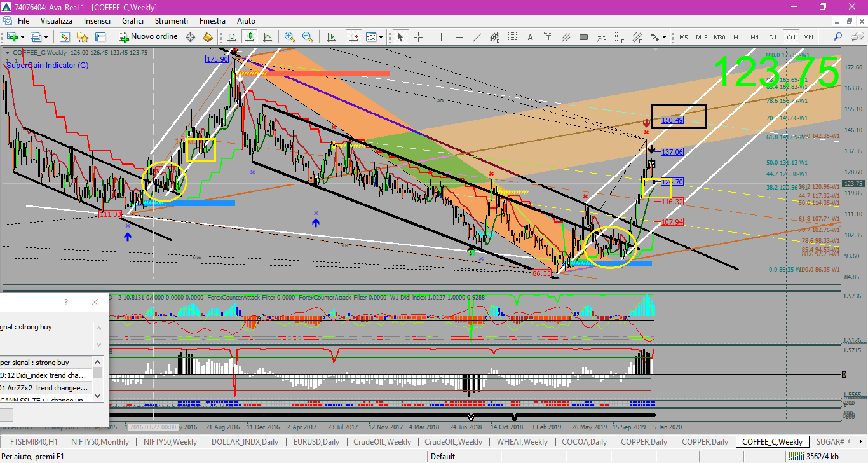Select the crosshair tool
Screen dimensions: 868x463
pos(418,36)
